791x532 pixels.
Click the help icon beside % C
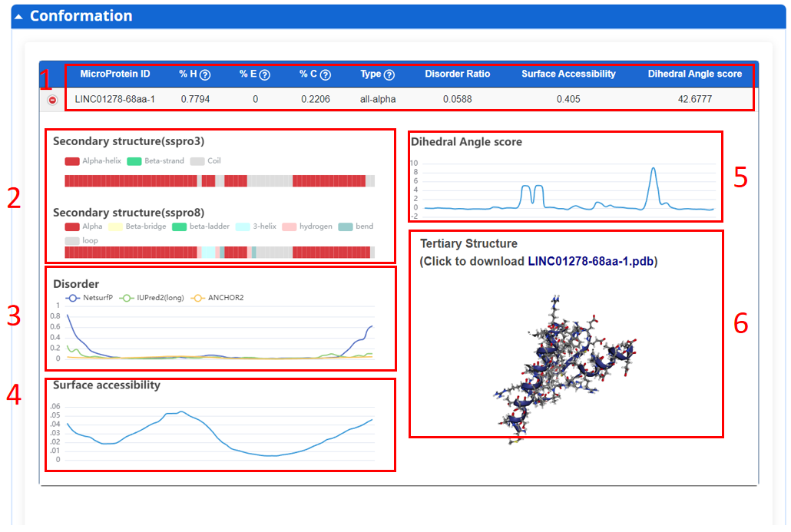coord(326,75)
